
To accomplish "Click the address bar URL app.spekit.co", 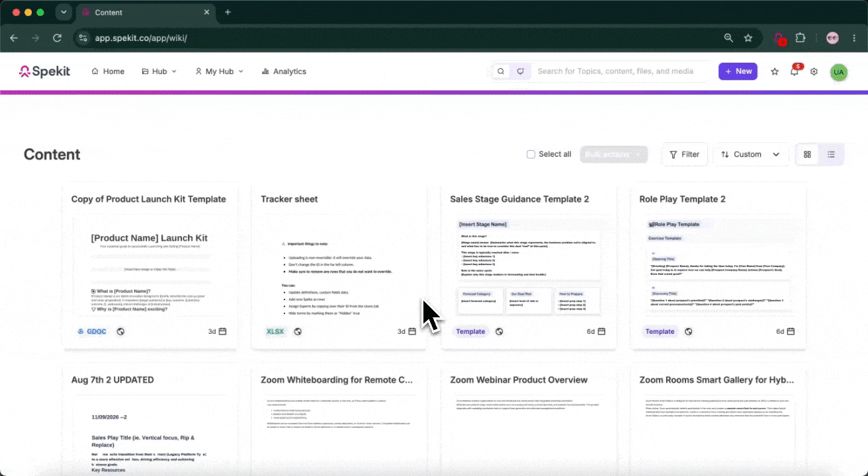I will click(141, 38).
